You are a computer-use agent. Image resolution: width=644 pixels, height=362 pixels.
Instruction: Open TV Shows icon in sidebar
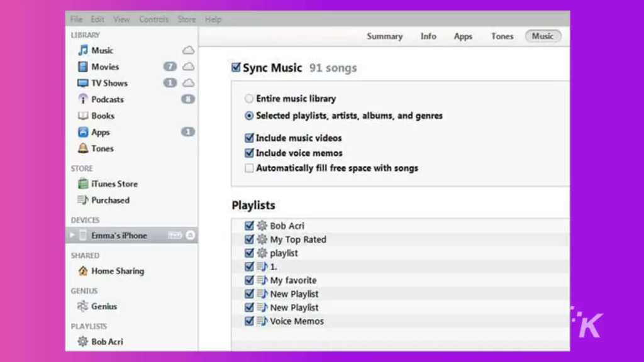pos(83,83)
